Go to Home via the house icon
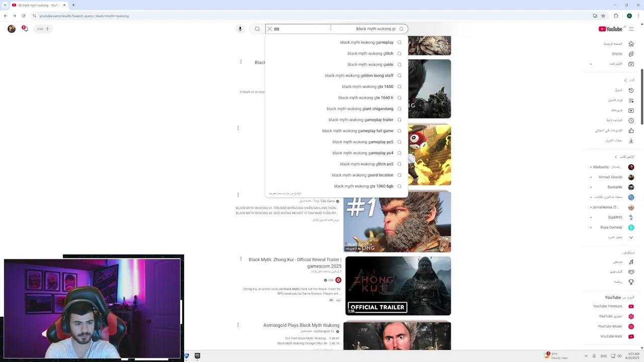Image resolution: width=644 pixels, height=362 pixels. tap(631, 44)
